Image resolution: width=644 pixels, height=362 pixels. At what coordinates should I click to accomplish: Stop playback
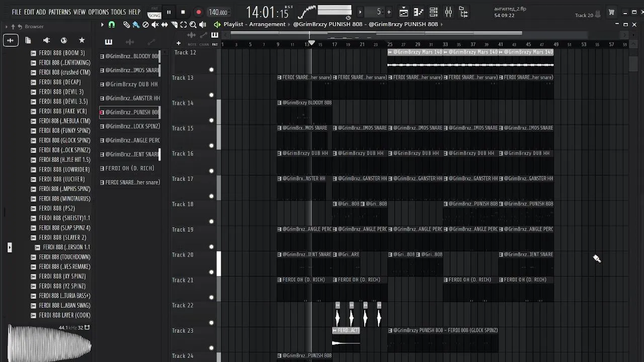click(183, 12)
